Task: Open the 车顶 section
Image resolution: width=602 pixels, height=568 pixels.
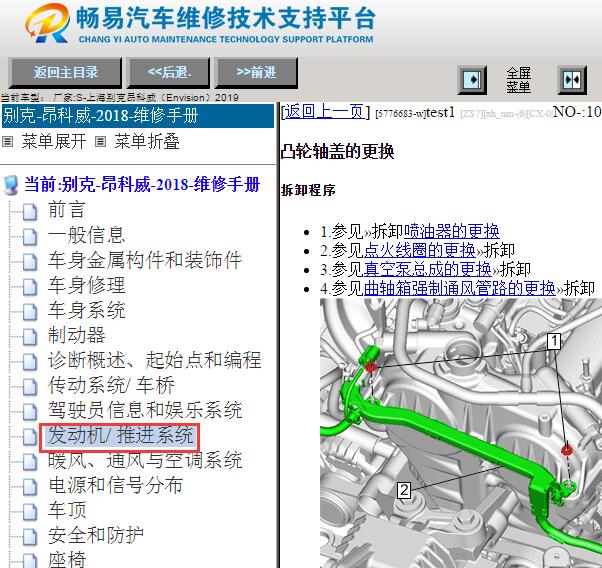Action: click(x=66, y=510)
